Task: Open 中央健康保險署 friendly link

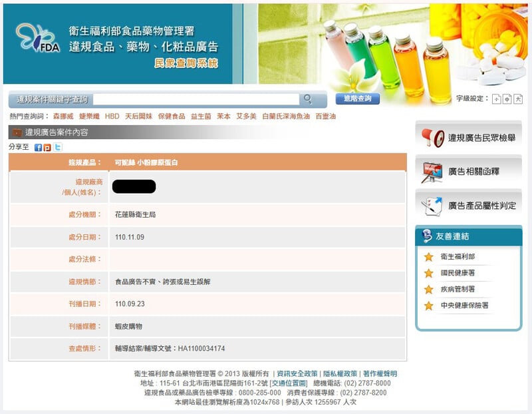Action: (464, 306)
